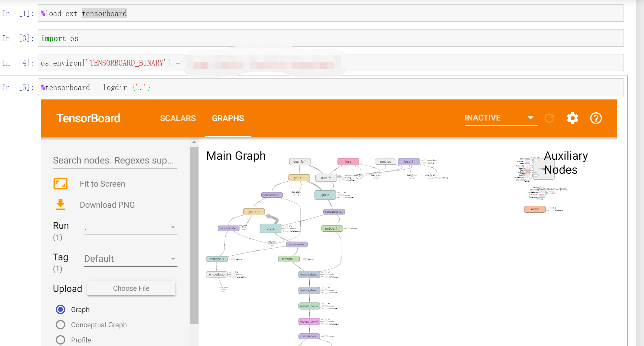Screen dimensions: 644x346
Task: Click the reload data refresh icon
Action: pos(549,118)
